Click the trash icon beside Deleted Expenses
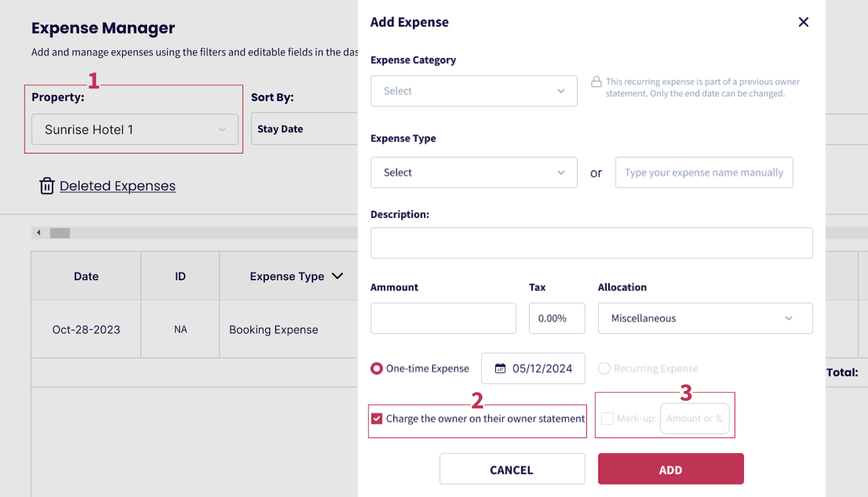The image size is (868, 497). (47, 186)
